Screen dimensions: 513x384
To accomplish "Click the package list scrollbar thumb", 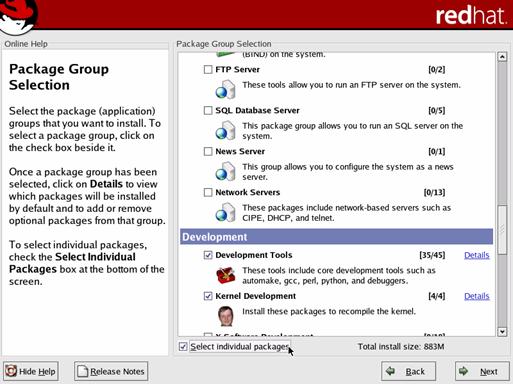I will (x=502, y=229).
